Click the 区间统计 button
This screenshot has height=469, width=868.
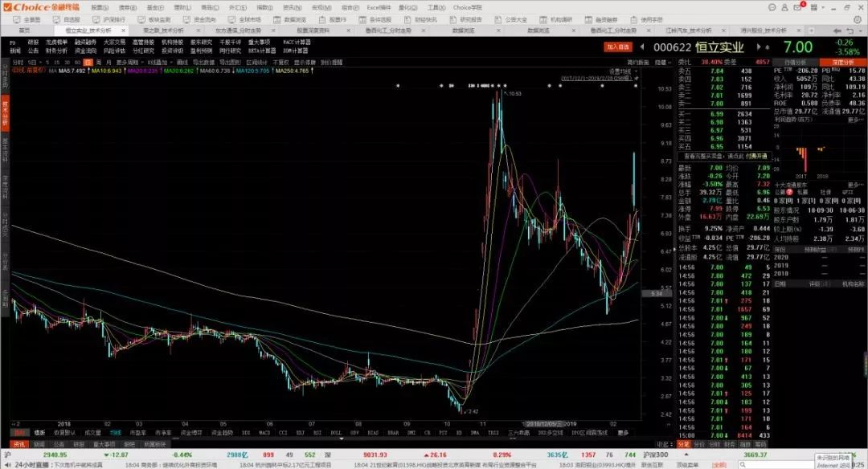click(256, 63)
